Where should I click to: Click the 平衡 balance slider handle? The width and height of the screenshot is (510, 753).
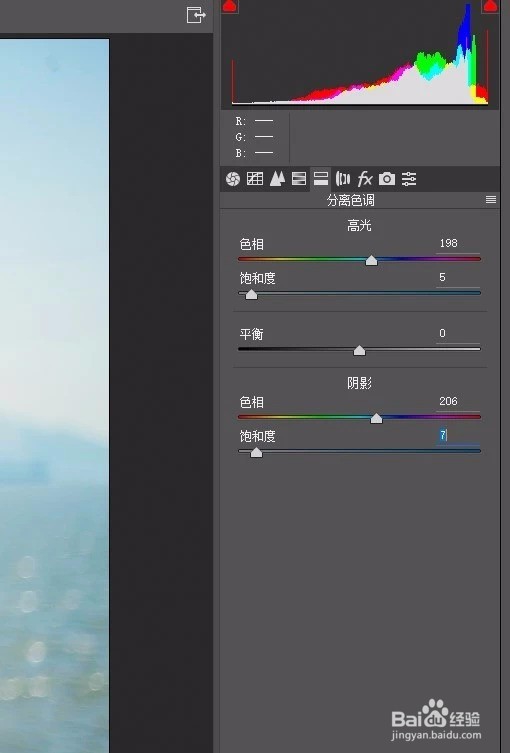point(359,351)
